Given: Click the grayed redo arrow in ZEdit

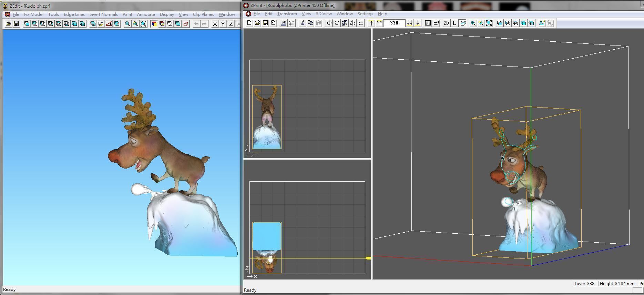Looking at the screenshot, I should click(x=204, y=23).
